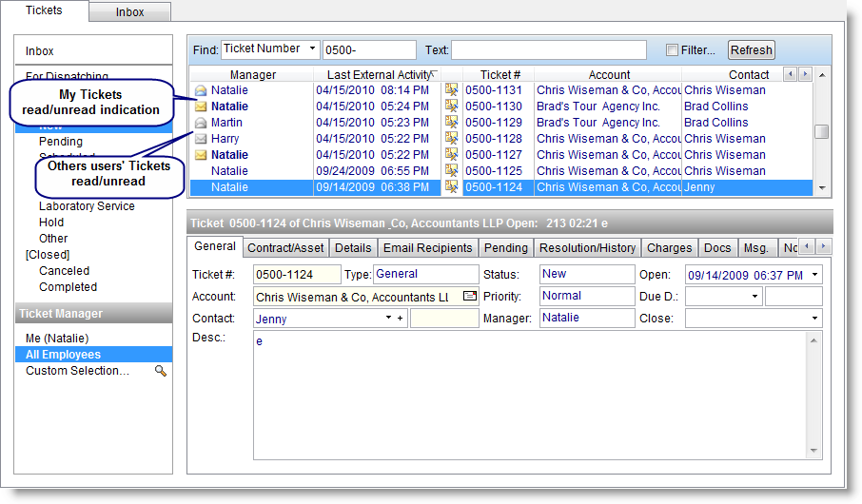Click the plus button beside Contact field
This screenshot has width=862, height=504.
(401, 320)
